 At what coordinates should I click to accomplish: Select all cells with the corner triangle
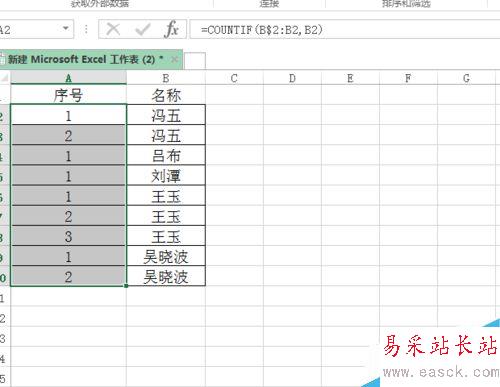[5, 78]
